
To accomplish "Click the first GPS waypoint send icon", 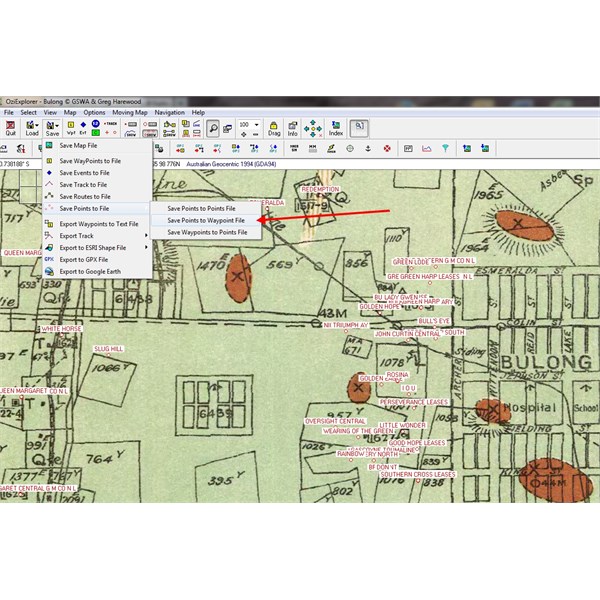I will pos(180,148).
